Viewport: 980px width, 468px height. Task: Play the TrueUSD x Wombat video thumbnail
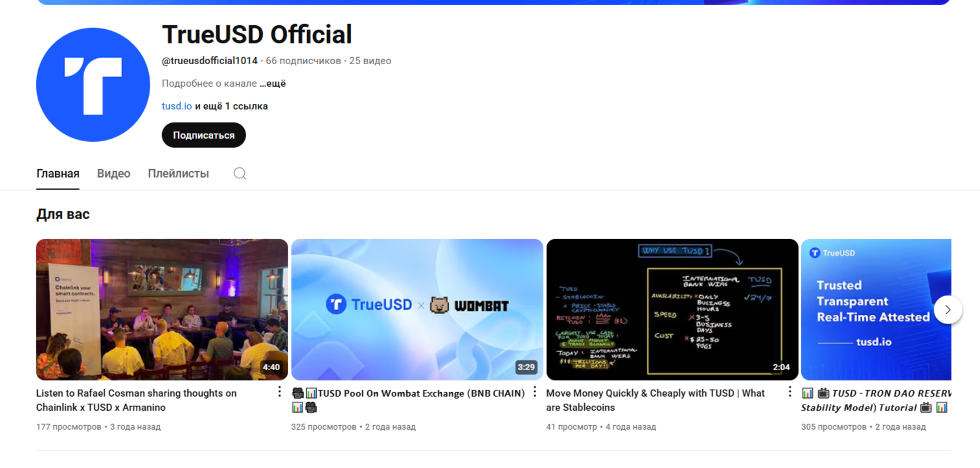point(417,309)
